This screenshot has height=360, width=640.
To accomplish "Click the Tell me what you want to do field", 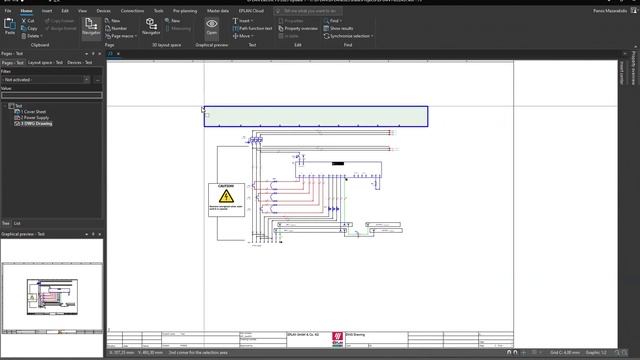I will [x=308, y=11].
